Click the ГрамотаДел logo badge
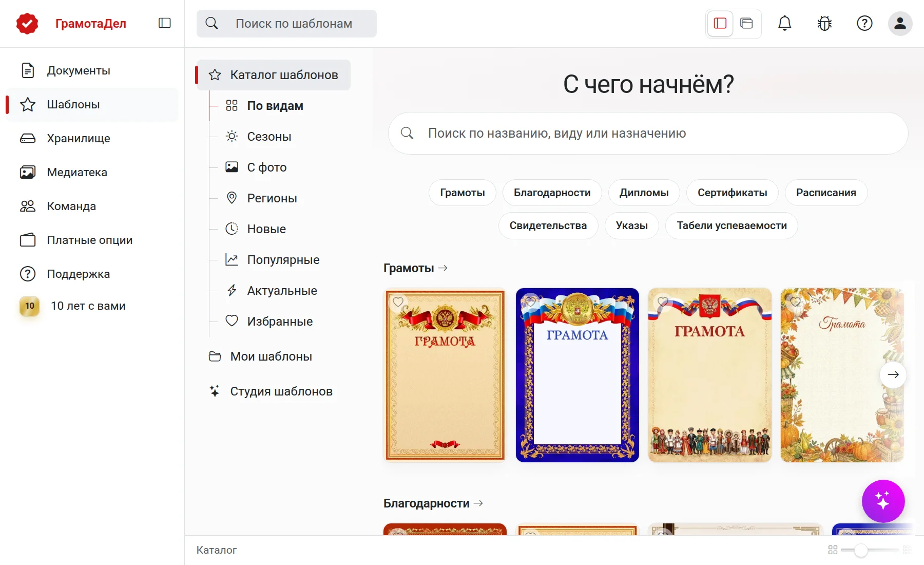 [x=27, y=24]
